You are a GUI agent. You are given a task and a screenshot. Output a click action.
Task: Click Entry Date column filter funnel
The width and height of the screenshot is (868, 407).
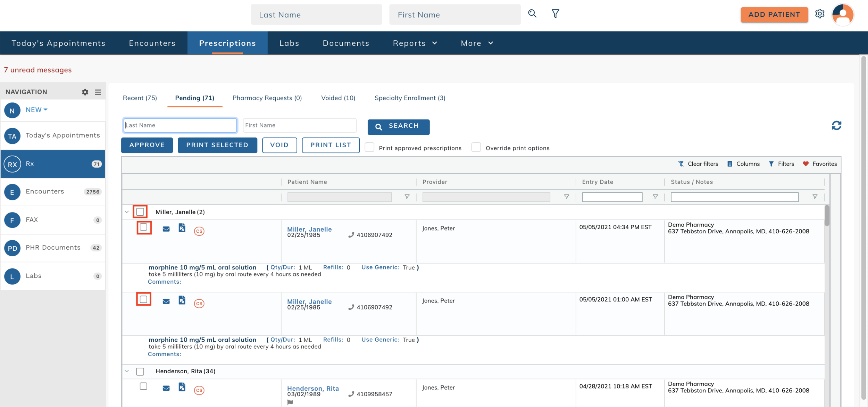click(x=655, y=197)
